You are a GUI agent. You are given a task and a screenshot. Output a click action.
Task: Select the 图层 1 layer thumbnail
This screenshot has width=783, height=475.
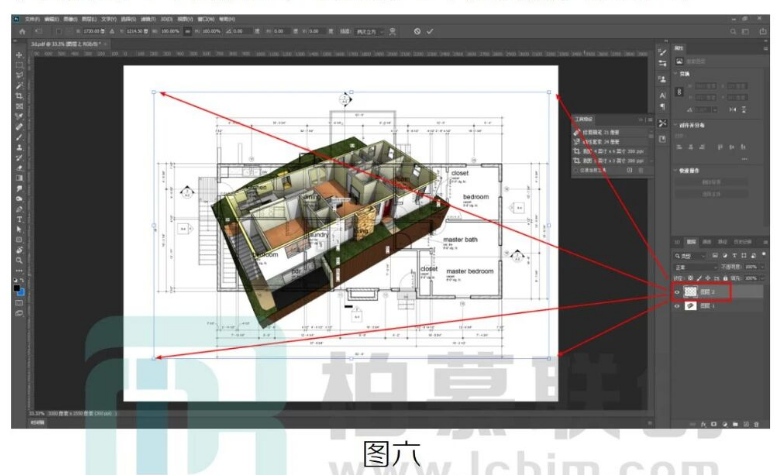click(691, 306)
